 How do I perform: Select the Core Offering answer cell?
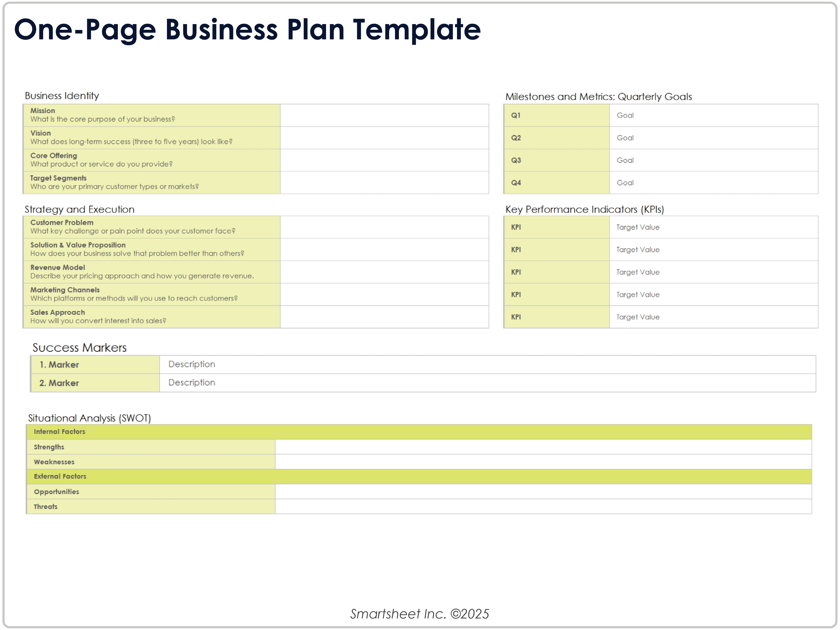coord(384,160)
